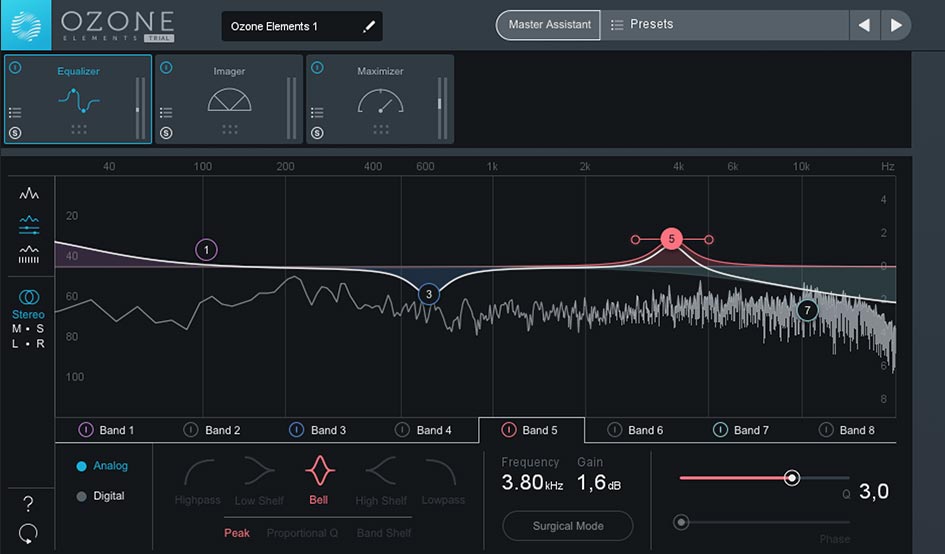Grab Imager module drag handle dots
Viewport: 945px width, 554px height.
230,129
